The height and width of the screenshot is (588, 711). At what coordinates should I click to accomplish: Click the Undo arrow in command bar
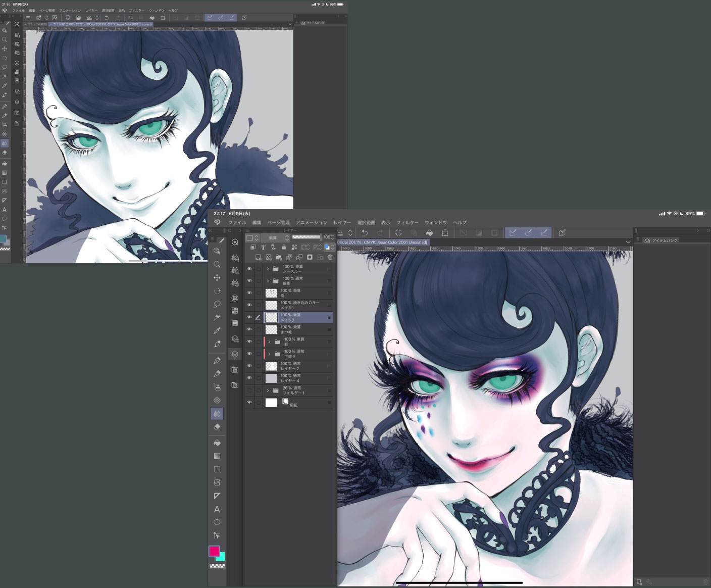pyautogui.click(x=364, y=233)
